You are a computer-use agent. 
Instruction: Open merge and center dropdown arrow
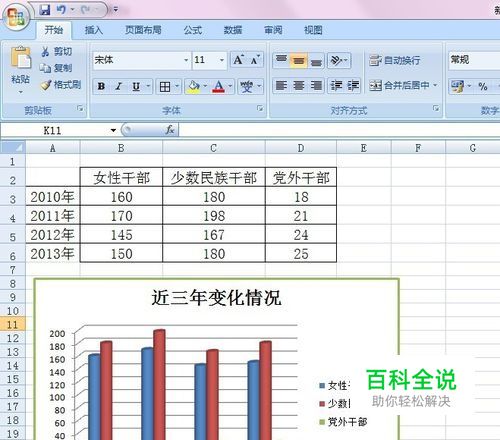[x=435, y=86]
